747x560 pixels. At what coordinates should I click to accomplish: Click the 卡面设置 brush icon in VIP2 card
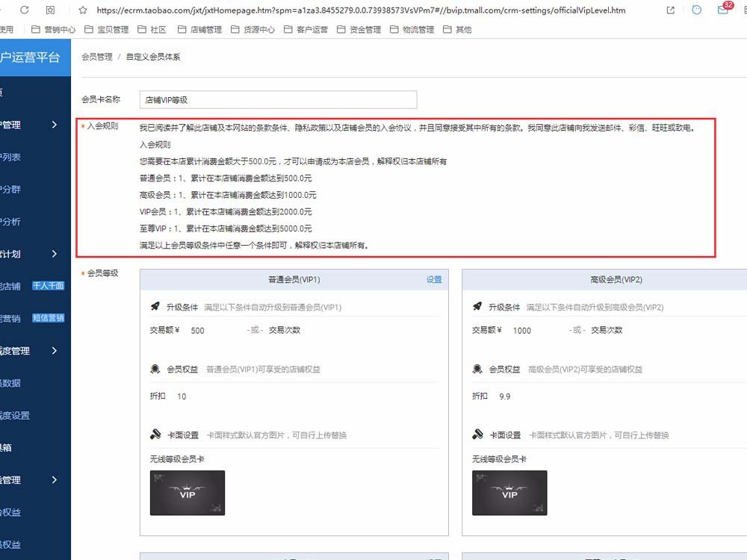pyautogui.click(x=477, y=435)
